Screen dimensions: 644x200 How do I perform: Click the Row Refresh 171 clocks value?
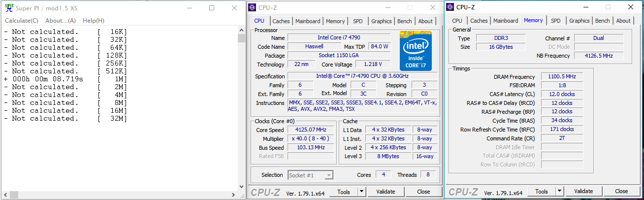click(x=562, y=129)
